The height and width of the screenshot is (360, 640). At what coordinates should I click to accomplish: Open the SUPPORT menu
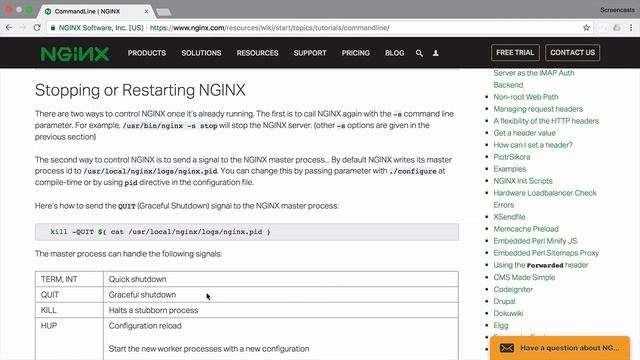coord(310,53)
